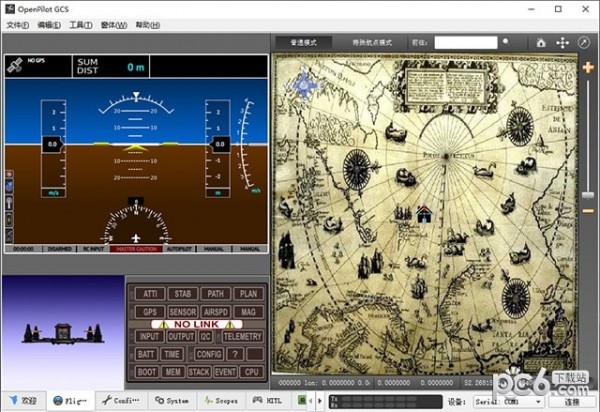The height and width of the screenshot is (412, 600).
Task: Click the circled diagonal arrow map icon
Action: tap(584, 42)
